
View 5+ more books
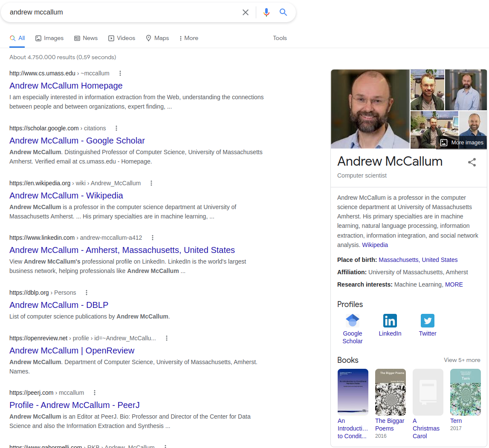click(x=462, y=360)
